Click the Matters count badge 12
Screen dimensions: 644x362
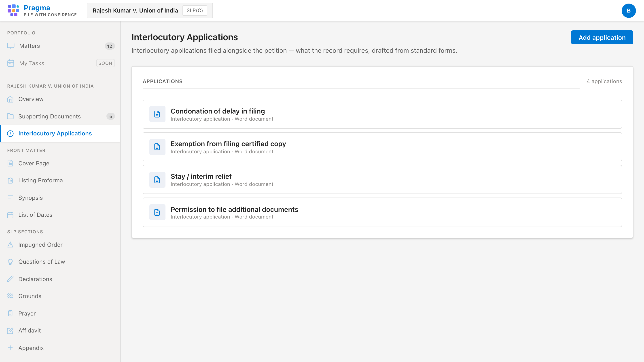[110, 46]
